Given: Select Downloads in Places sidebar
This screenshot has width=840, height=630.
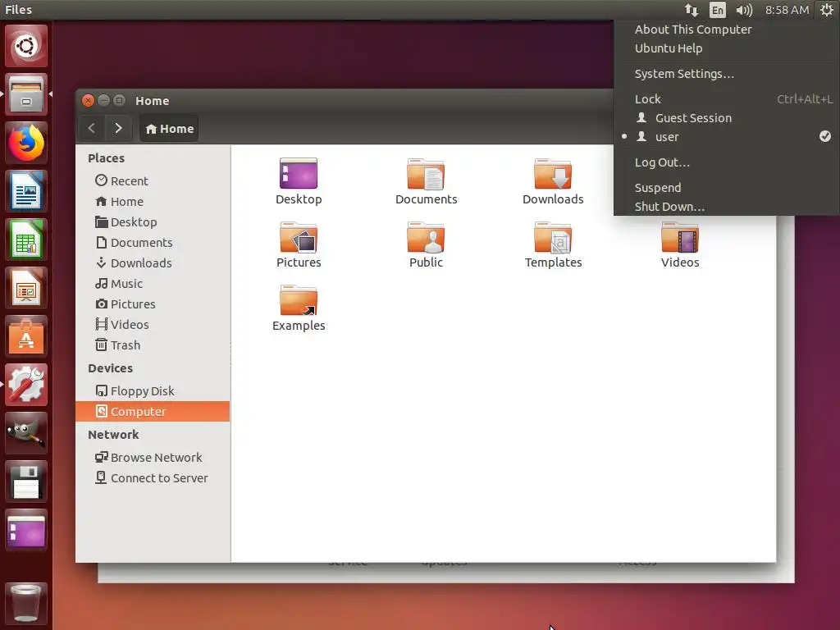Looking at the screenshot, I should (153, 263).
